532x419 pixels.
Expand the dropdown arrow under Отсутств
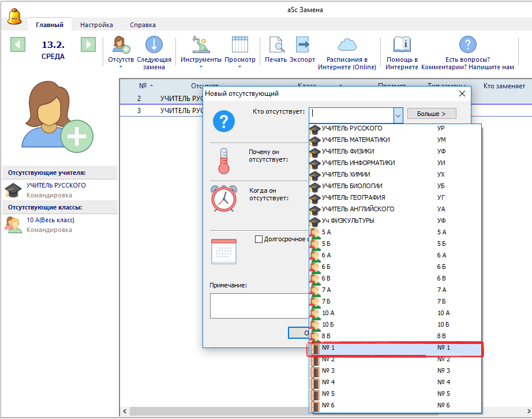click(x=121, y=67)
